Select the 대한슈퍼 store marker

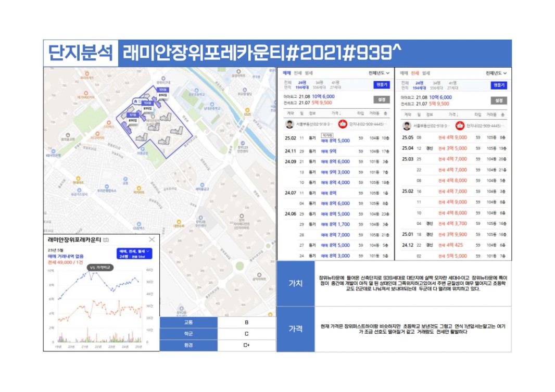(179, 222)
